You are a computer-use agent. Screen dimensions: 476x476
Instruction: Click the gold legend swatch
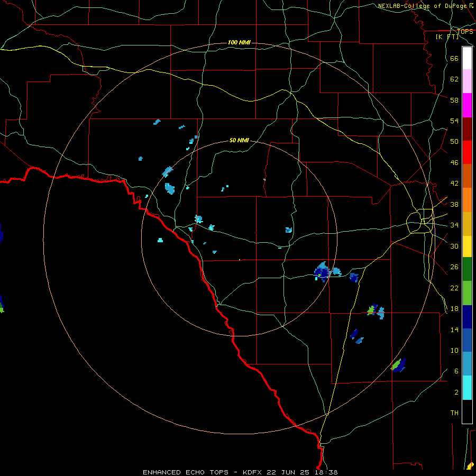point(467,224)
